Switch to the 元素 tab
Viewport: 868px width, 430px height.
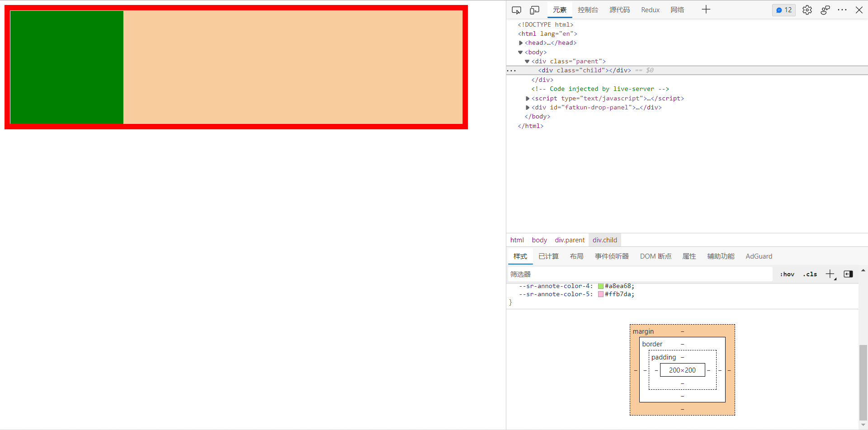560,10
